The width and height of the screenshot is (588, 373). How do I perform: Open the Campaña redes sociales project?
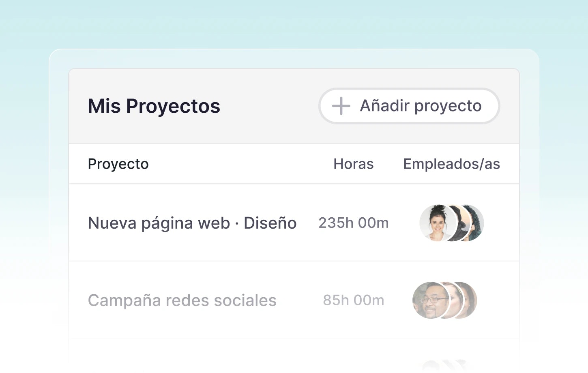tap(182, 300)
